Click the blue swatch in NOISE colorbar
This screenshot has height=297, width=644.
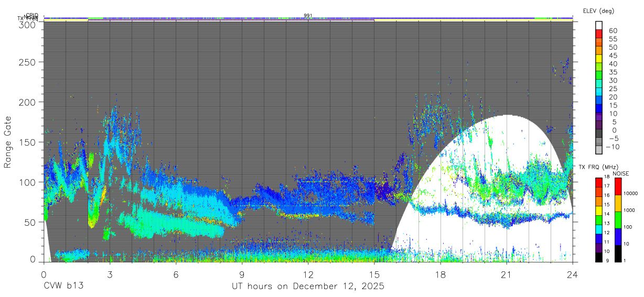618,237
